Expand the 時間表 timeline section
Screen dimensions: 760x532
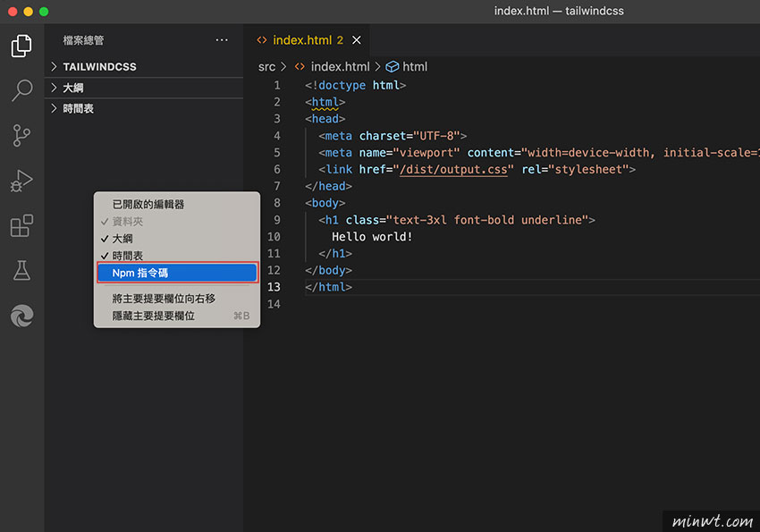[144, 108]
